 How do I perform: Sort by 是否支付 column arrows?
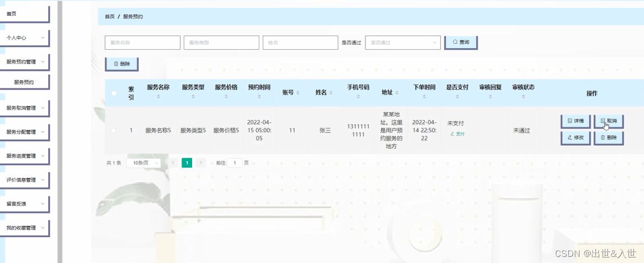(x=457, y=96)
